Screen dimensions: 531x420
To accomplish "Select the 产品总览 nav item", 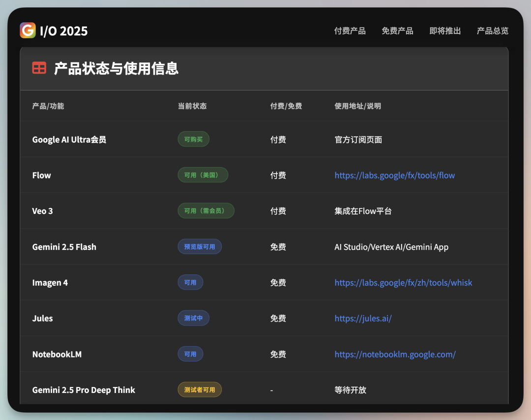I will (492, 31).
